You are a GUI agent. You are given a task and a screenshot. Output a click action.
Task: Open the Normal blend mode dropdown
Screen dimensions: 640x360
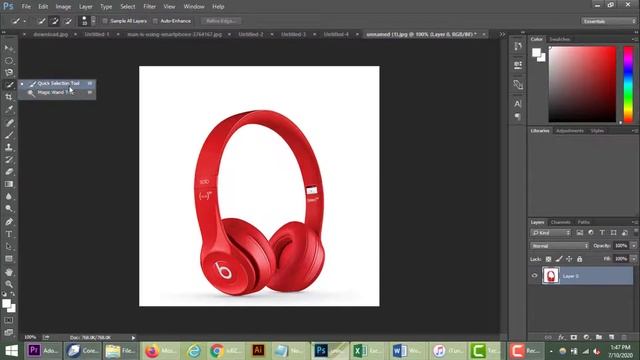[560, 246]
